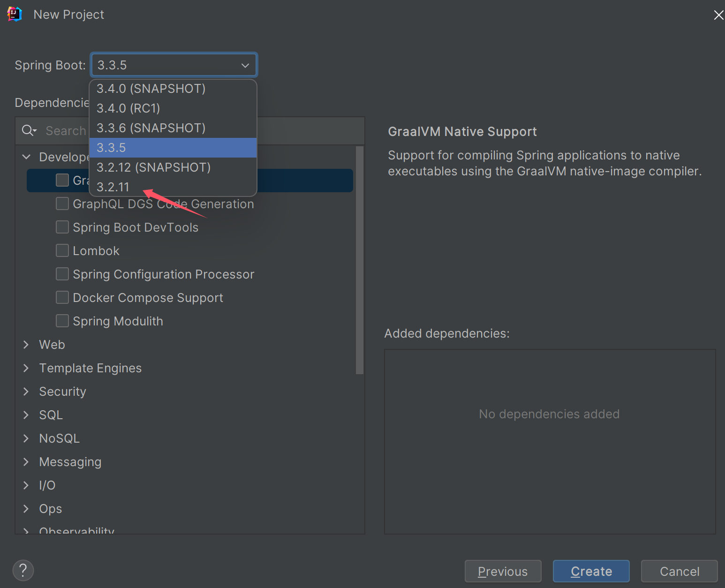725x588 pixels.
Task: Check the GraphQL DGS Code Generation box
Action: [62, 204]
